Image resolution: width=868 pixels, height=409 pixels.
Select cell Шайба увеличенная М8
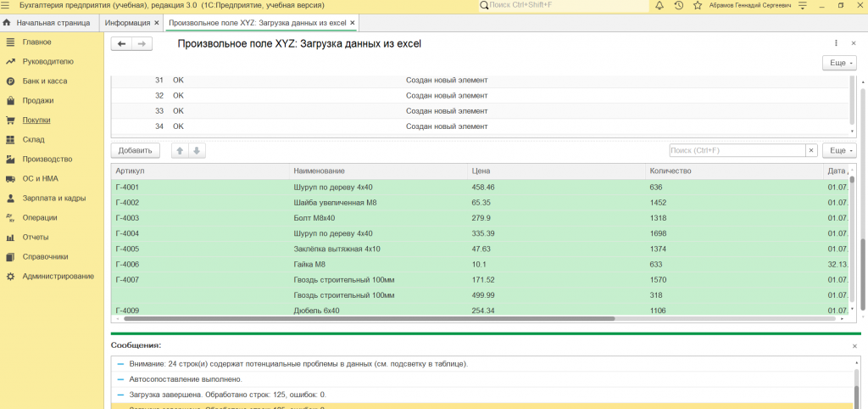coord(379,203)
